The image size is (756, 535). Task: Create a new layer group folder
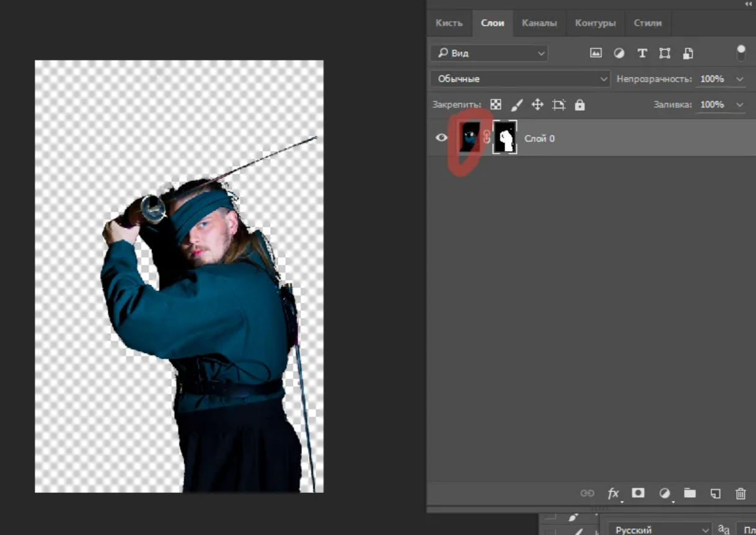pos(690,493)
